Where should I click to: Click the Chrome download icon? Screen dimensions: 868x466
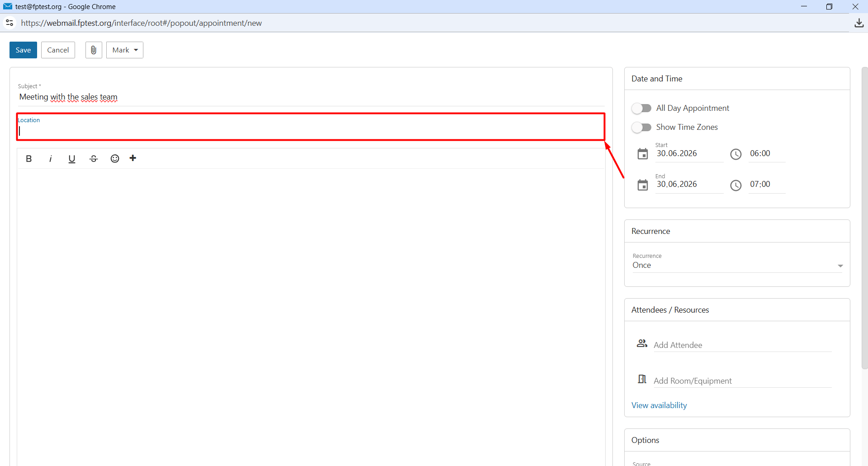pyautogui.click(x=859, y=23)
